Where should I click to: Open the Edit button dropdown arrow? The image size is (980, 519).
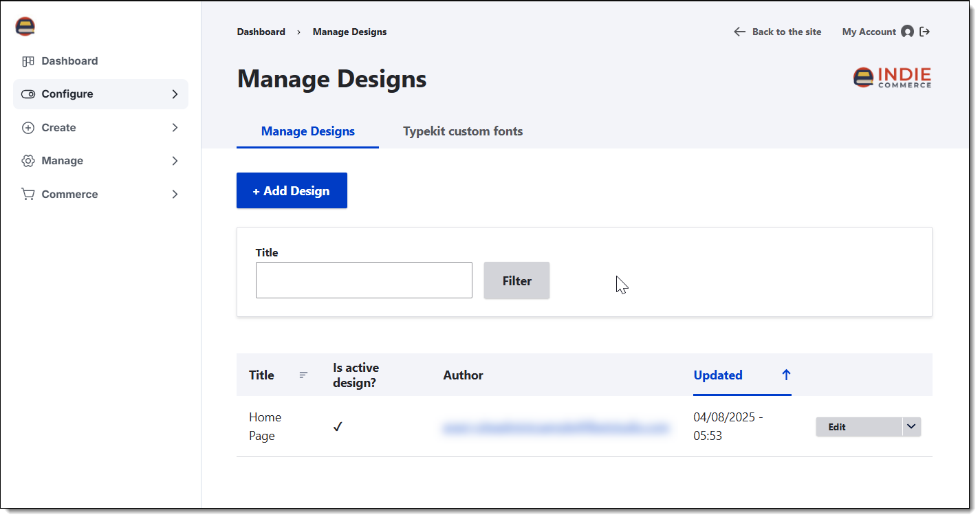tap(911, 427)
